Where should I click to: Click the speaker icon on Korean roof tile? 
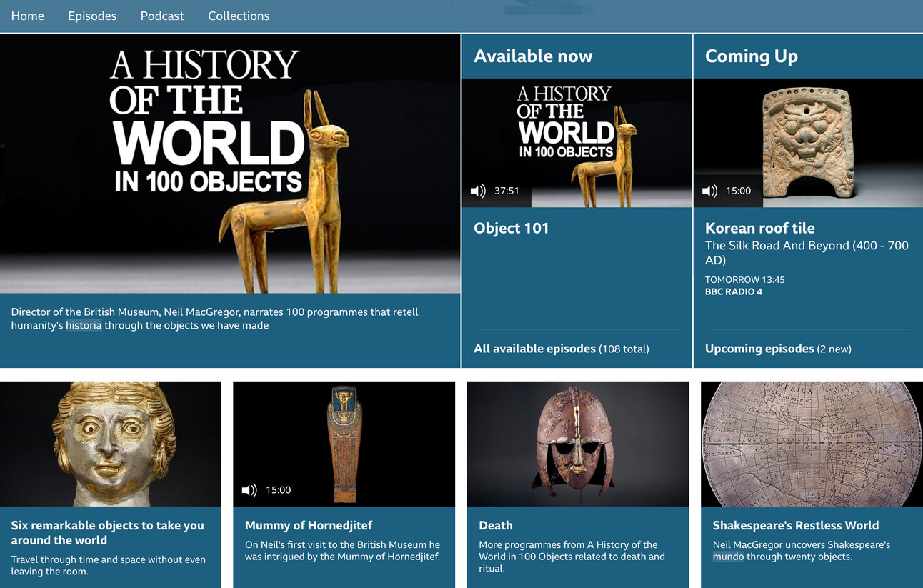pyautogui.click(x=709, y=191)
